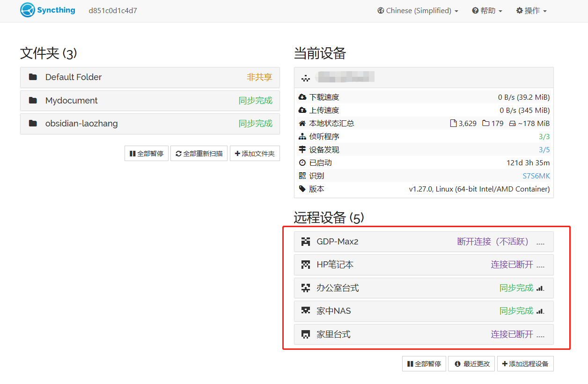588x384 pixels.
Task: Click the globe icon beside Chinese (Simplified)
Action: point(381,10)
